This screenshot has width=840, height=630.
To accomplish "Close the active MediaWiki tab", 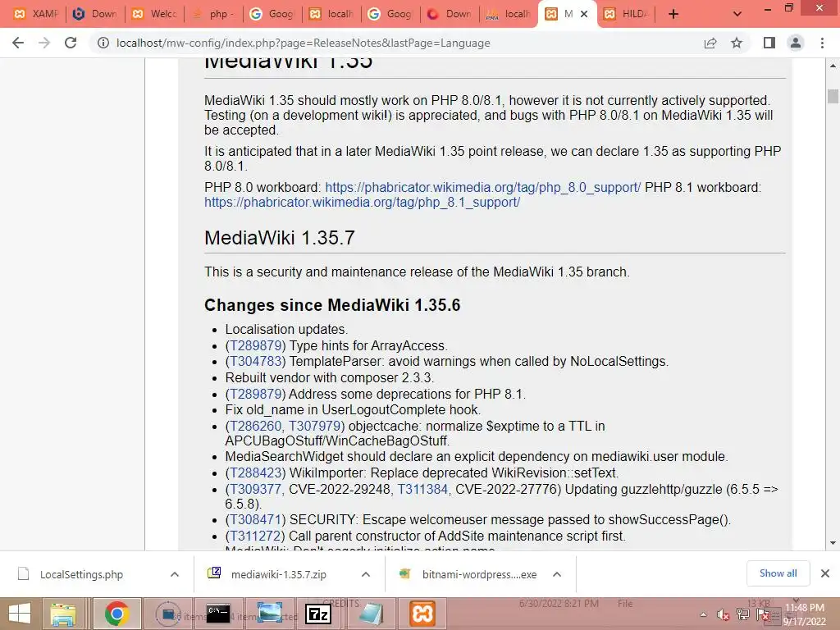I will point(584,14).
